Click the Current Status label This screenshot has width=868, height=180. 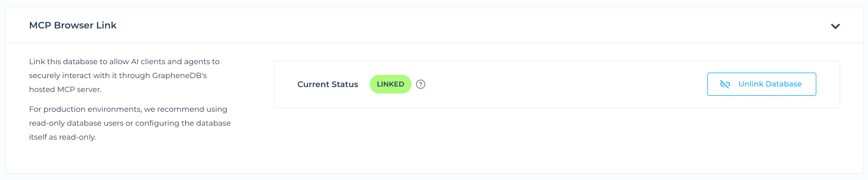327,84
